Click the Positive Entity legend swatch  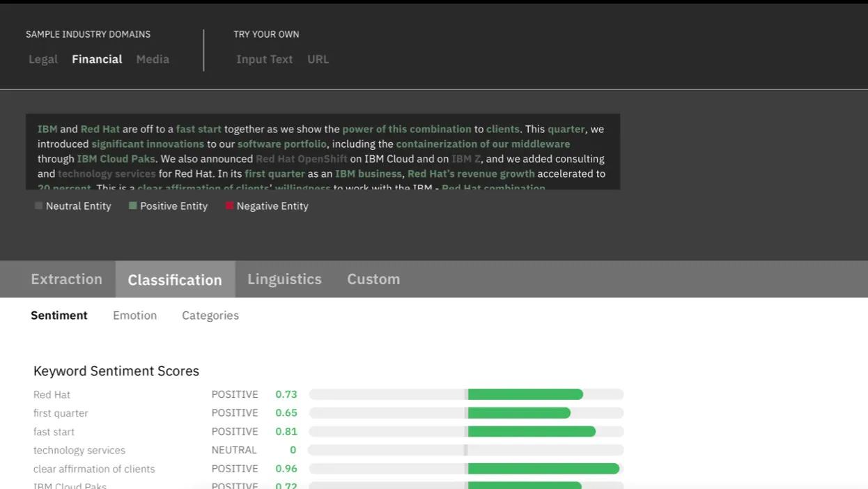(133, 205)
